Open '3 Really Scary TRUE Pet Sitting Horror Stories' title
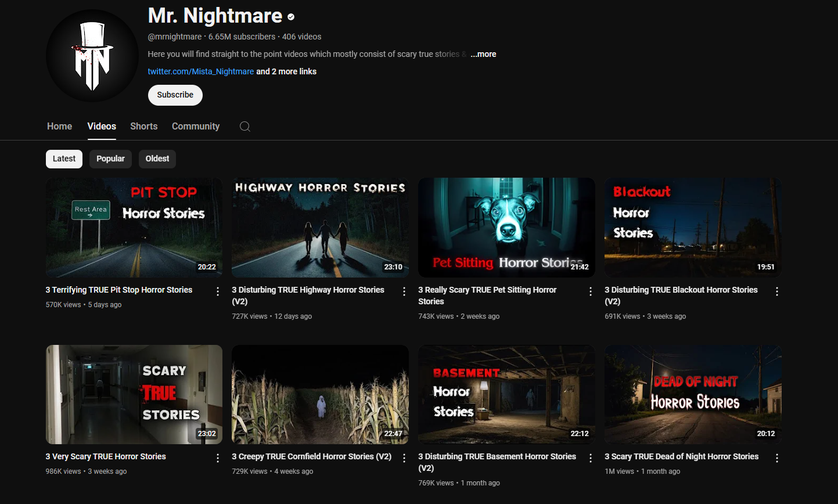Image resolution: width=838 pixels, height=504 pixels. 487,296
